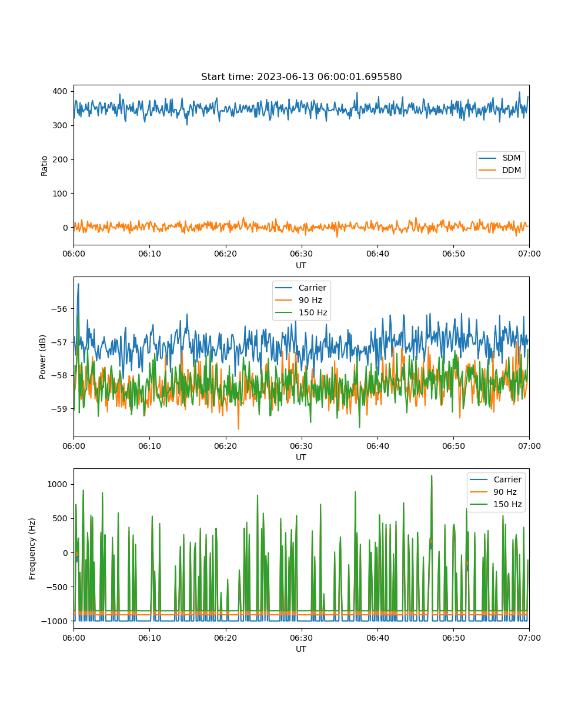Image resolution: width=588 pixels, height=706 pixels.
Task: Click the 0 tick on the Ratio axis
Action: pos(66,228)
